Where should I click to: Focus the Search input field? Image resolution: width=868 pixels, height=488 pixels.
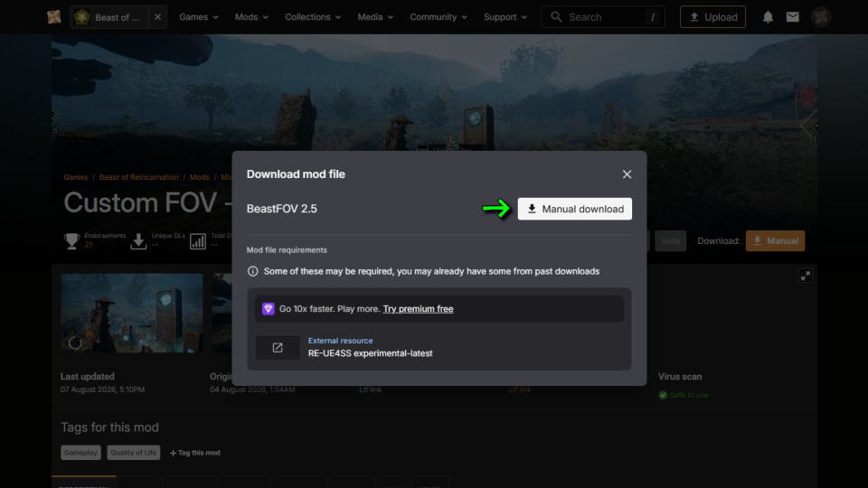tap(603, 17)
